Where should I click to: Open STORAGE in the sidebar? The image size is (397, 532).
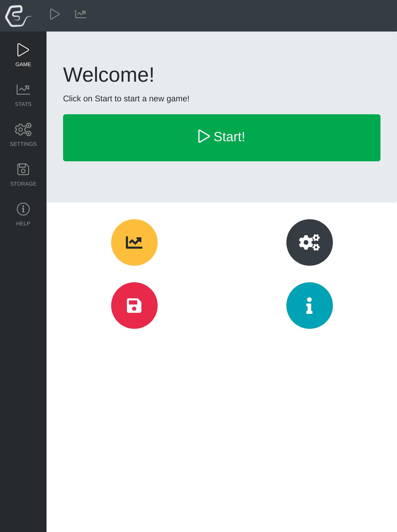point(23,174)
